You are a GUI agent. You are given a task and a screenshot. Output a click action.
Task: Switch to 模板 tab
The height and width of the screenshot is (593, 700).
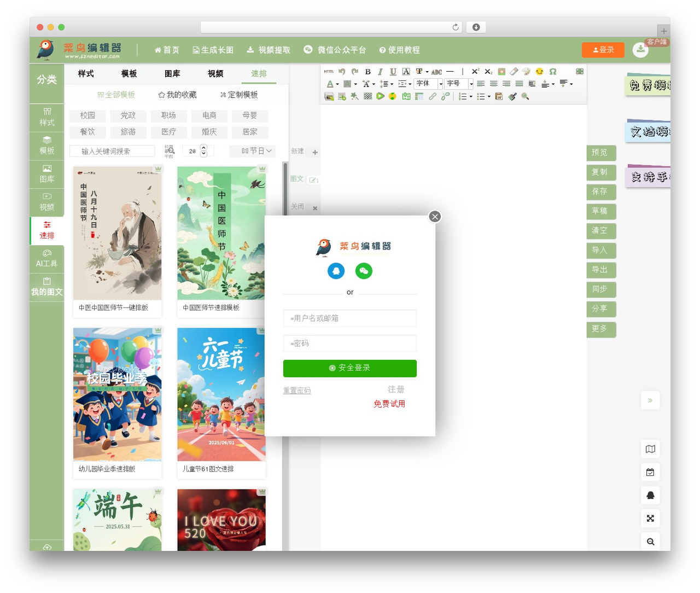(x=129, y=73)
